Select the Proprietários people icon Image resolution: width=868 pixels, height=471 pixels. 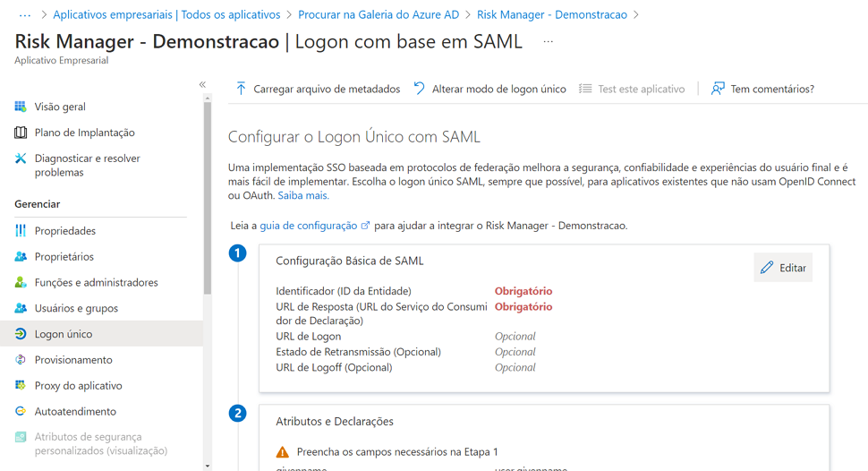click(21, 257)
